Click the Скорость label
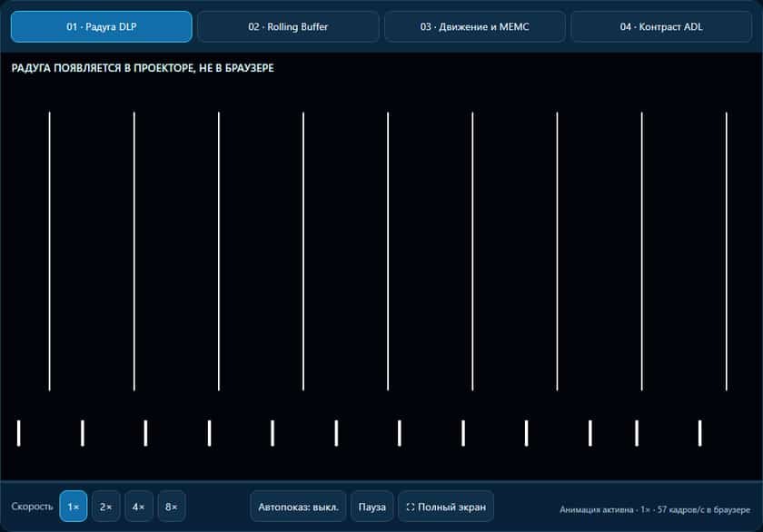Screen dimensions: 763x532 (x=32, y=507)
